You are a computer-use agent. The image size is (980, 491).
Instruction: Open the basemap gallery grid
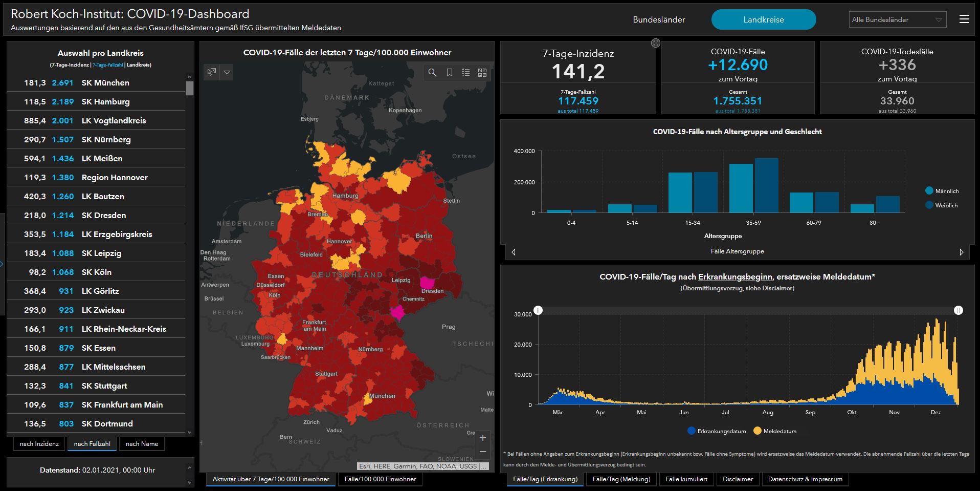point(482,73)
